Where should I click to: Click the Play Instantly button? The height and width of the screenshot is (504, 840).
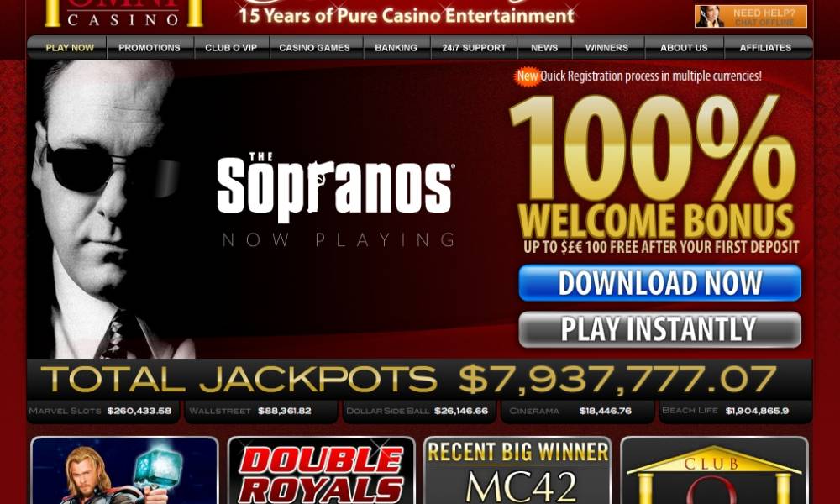coord(659,329)
